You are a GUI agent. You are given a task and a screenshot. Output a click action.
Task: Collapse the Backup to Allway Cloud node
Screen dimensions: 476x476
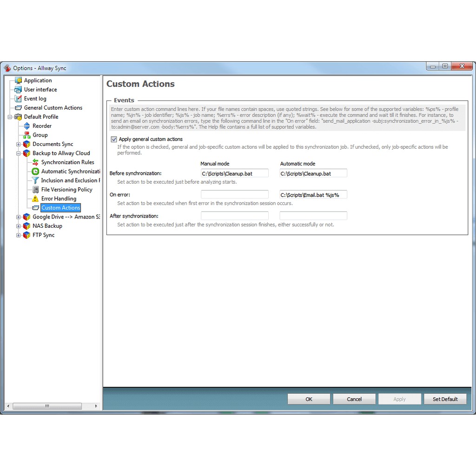(19, 153)
